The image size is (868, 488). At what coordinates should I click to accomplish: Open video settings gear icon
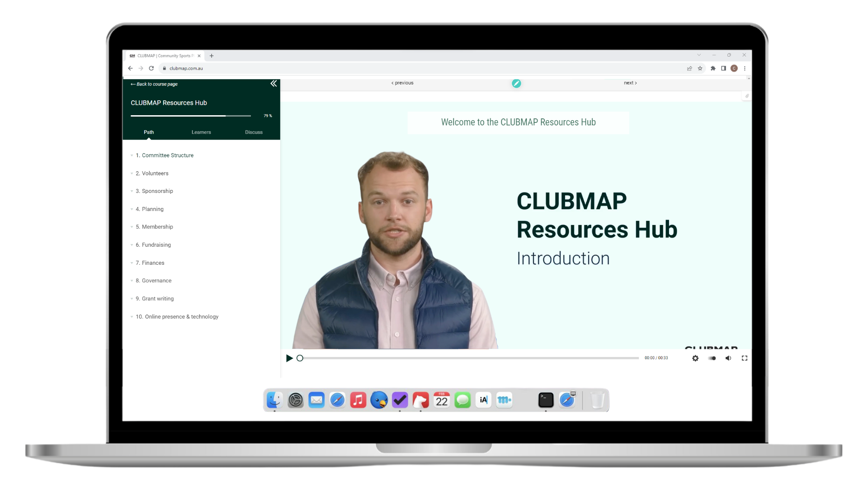click(695, 358)
